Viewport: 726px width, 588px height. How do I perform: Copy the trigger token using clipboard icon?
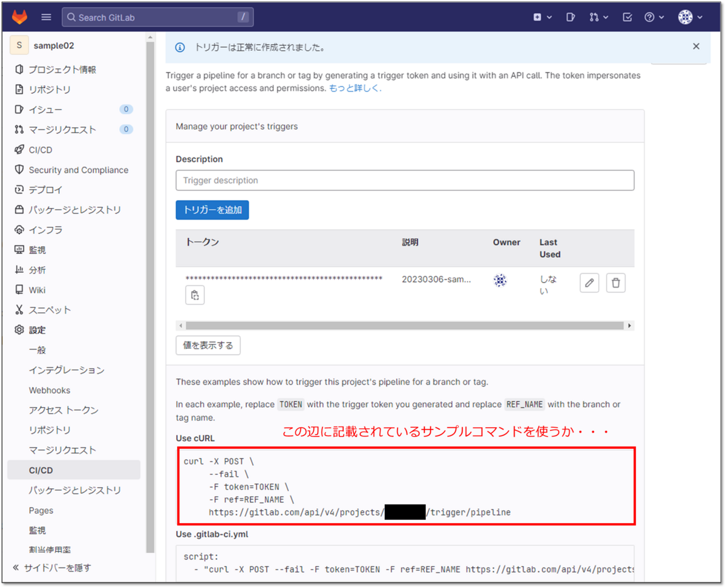click(x=195, y=295)
